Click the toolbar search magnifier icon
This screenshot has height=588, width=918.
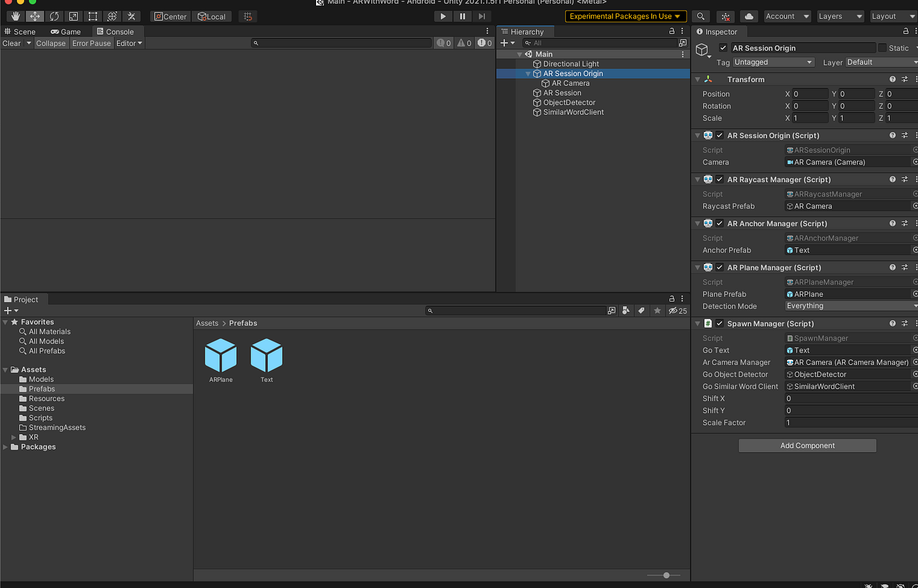701,16
